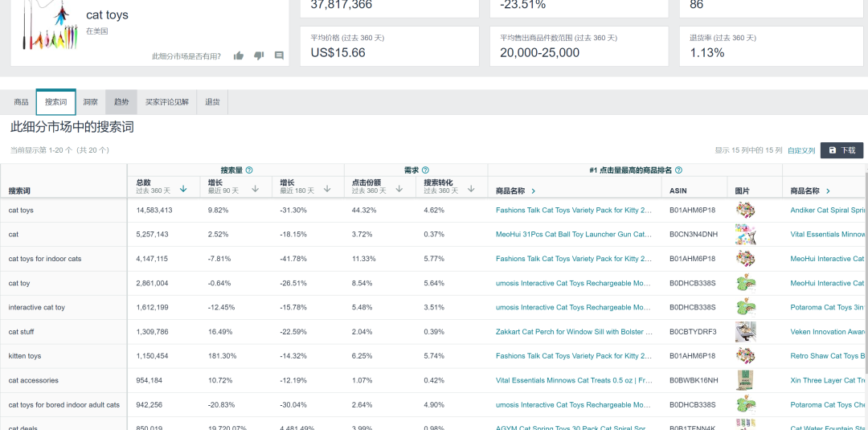Sort by 增长 最近 180 天 arrow

[327, 189]
